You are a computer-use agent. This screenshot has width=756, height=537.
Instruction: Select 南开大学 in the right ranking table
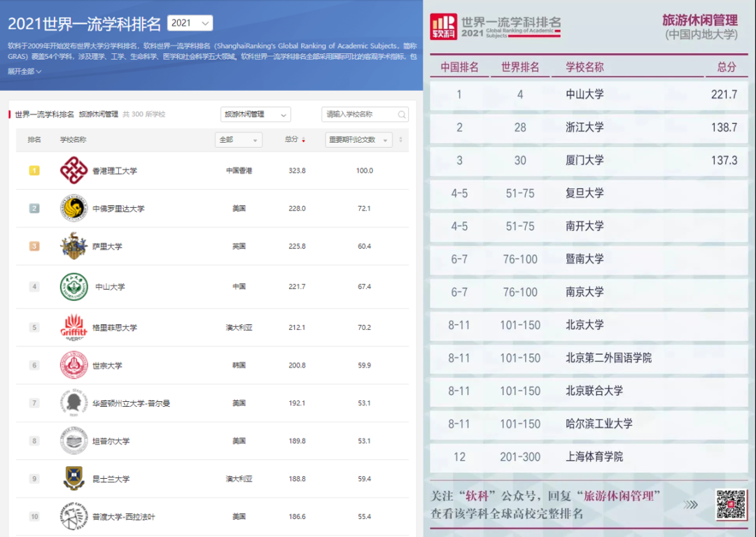click(x=584, y=226)
